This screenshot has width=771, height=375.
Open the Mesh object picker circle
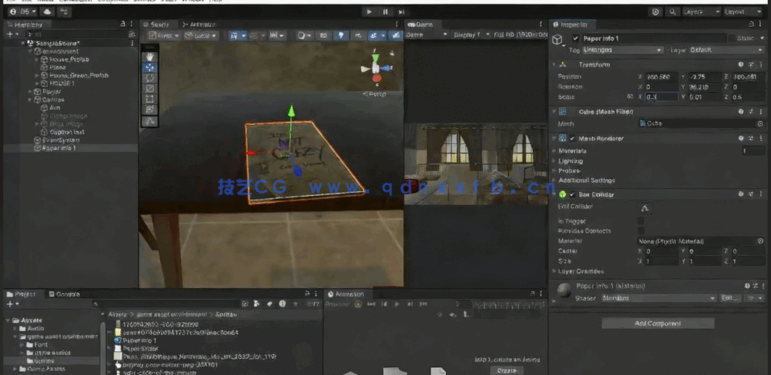coord(760,124)
